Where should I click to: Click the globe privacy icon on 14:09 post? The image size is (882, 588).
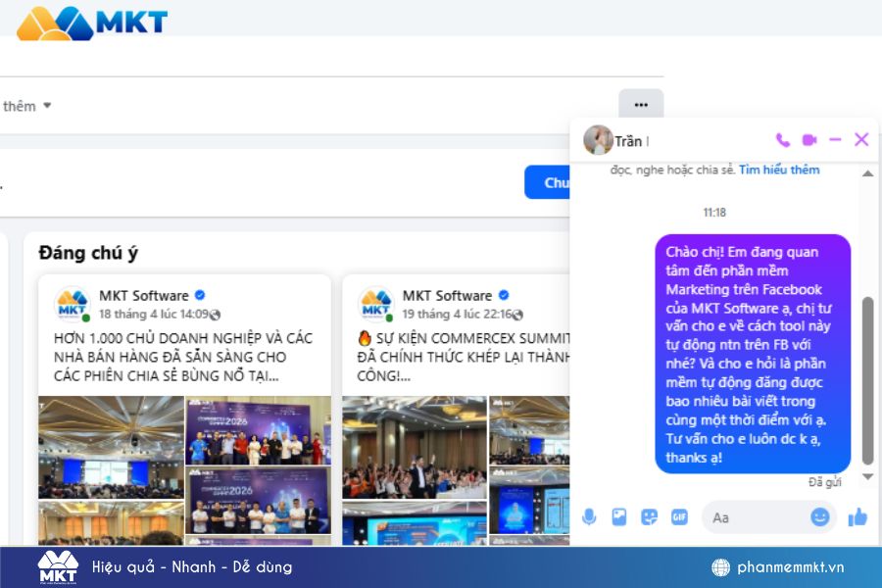pyautogui.click(x=215, y=315)
